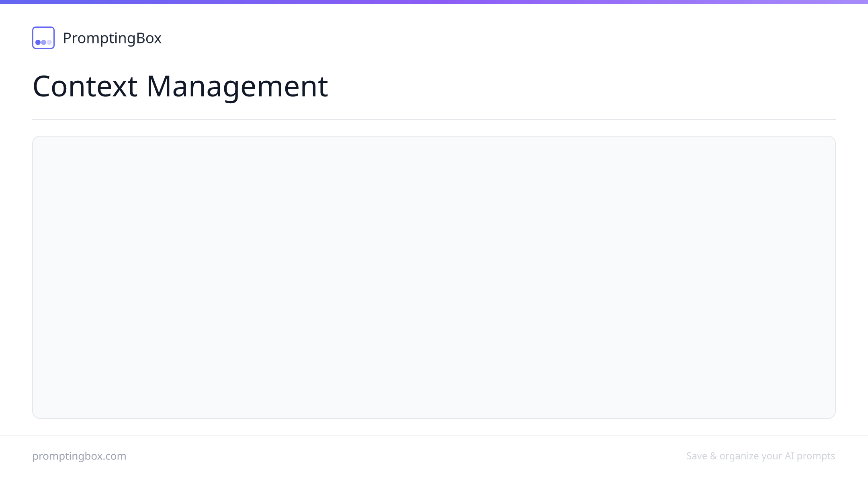This screenshot has height=482, width=868.
Task: Click the word Management in heading
Action: click(x=237, y=86)
